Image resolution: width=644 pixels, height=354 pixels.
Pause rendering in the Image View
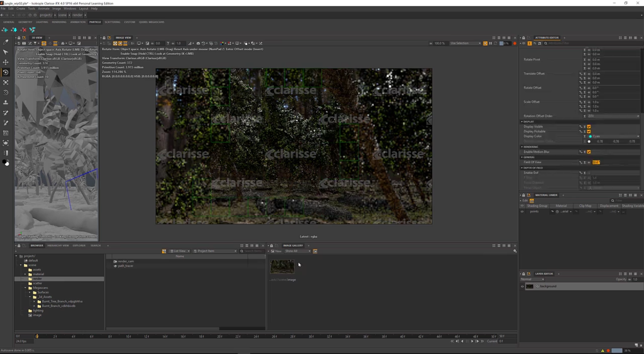490,43
